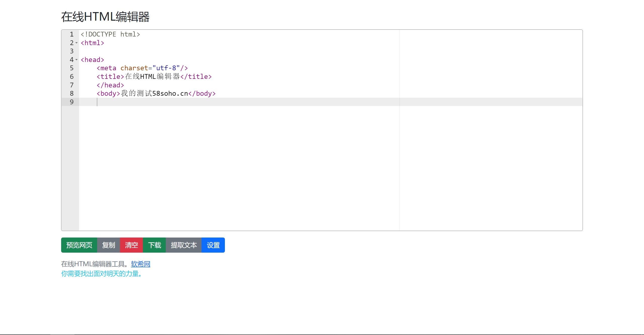Screen dimensions: 644x335
Task: Click line number 1 in gutter
Action: (x=72, y=34)
